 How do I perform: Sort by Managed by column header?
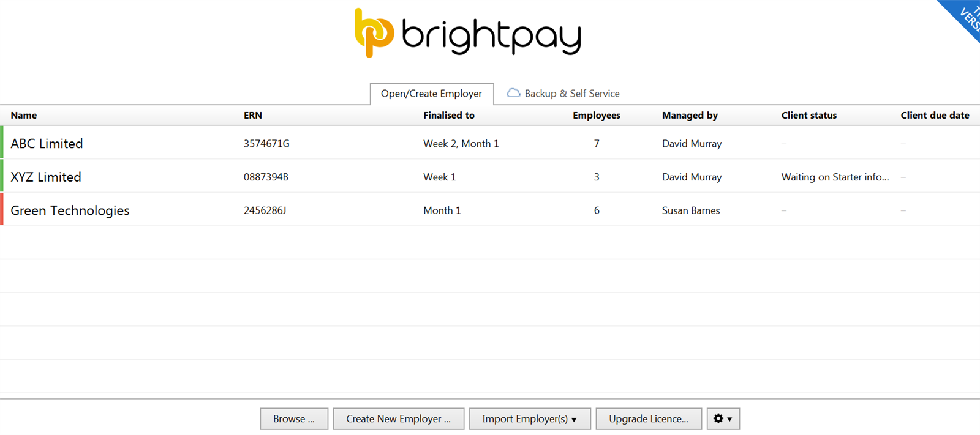click(x=690, y=115)
